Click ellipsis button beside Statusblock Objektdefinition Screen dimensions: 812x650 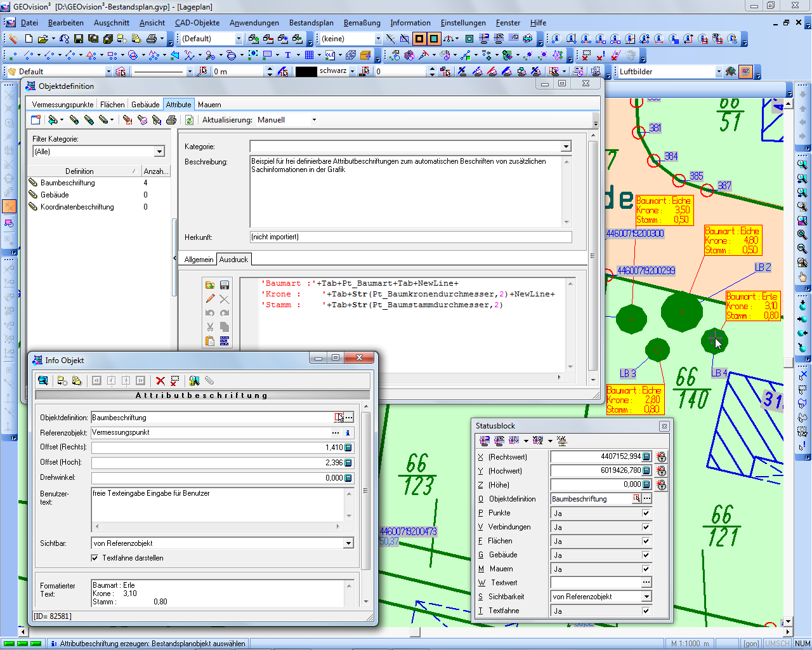click(646, 499)
